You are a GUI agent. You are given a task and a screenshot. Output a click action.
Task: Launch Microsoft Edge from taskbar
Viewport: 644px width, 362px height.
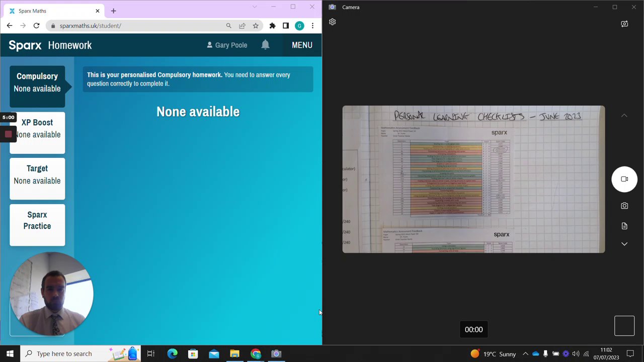click(x=172, y=353)
